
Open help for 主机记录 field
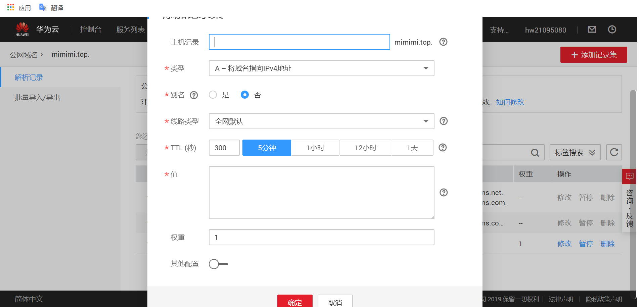coord(443,42)
